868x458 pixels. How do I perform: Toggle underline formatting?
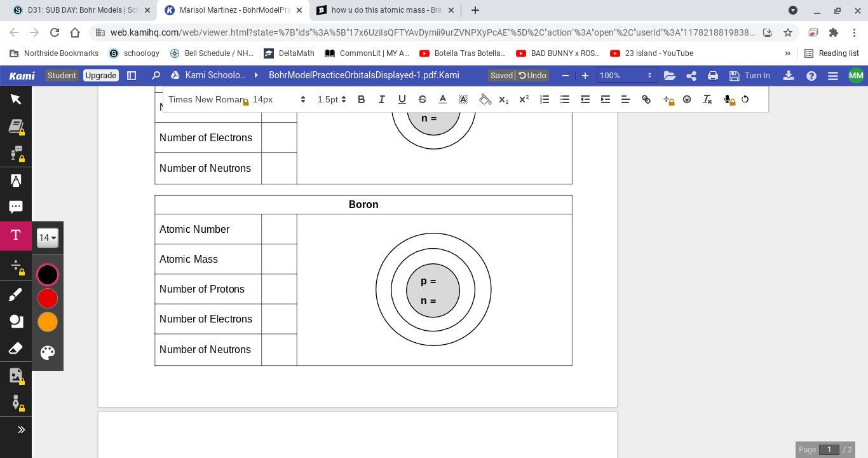[x=402, y=99]
